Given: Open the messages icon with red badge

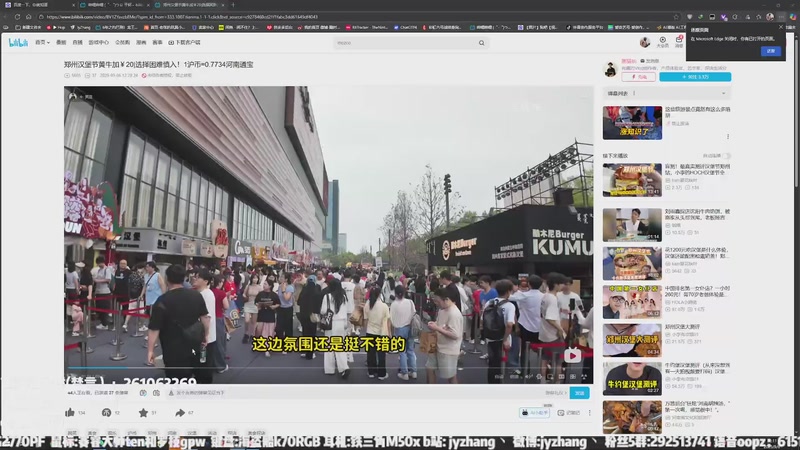Looking at the screenshot, I should point(679,42).
